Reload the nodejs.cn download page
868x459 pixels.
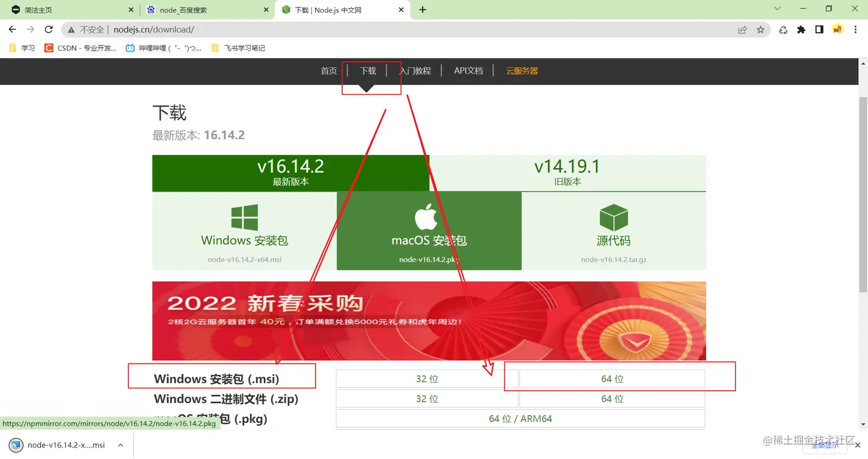coord(49,29)
